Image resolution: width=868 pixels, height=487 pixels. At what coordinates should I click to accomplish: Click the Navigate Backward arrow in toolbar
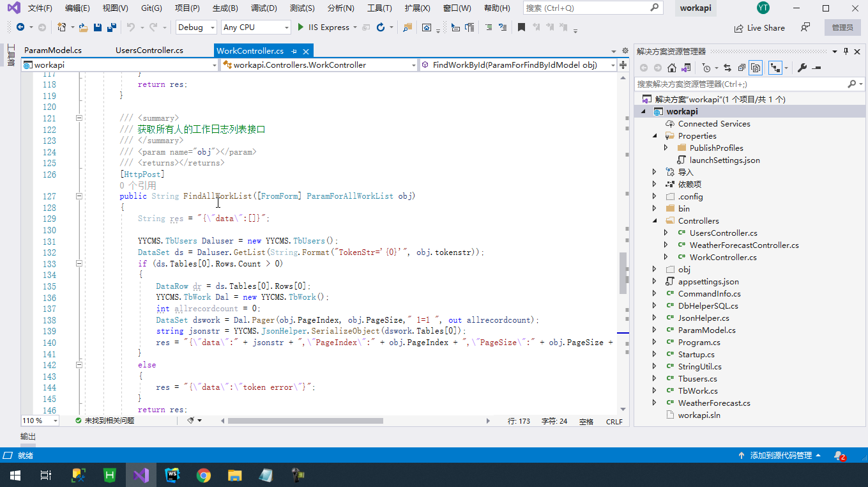pyautogui.click(x=20, y=27)
